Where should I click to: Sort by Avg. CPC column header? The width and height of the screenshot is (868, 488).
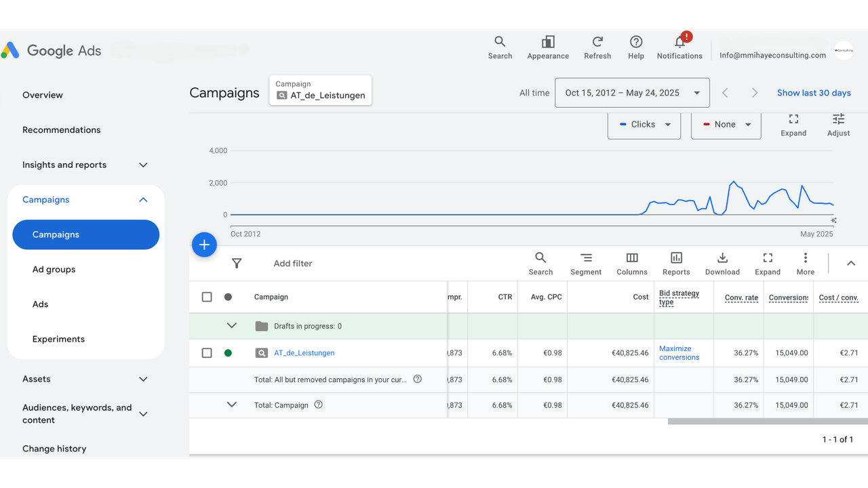coord(546,297)
